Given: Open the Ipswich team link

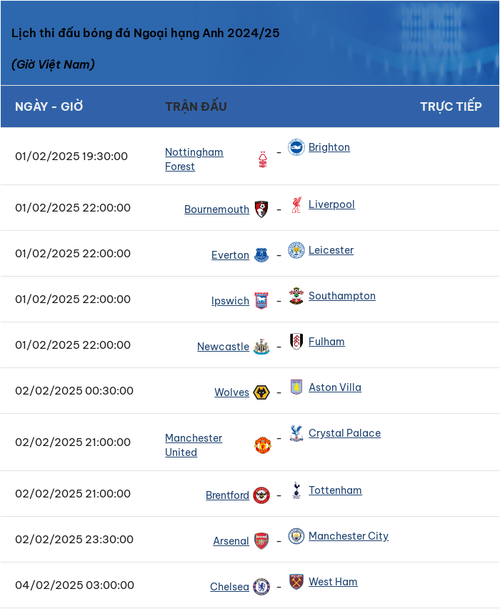Looking at the screenshot, I should click(x=230, y=301).
